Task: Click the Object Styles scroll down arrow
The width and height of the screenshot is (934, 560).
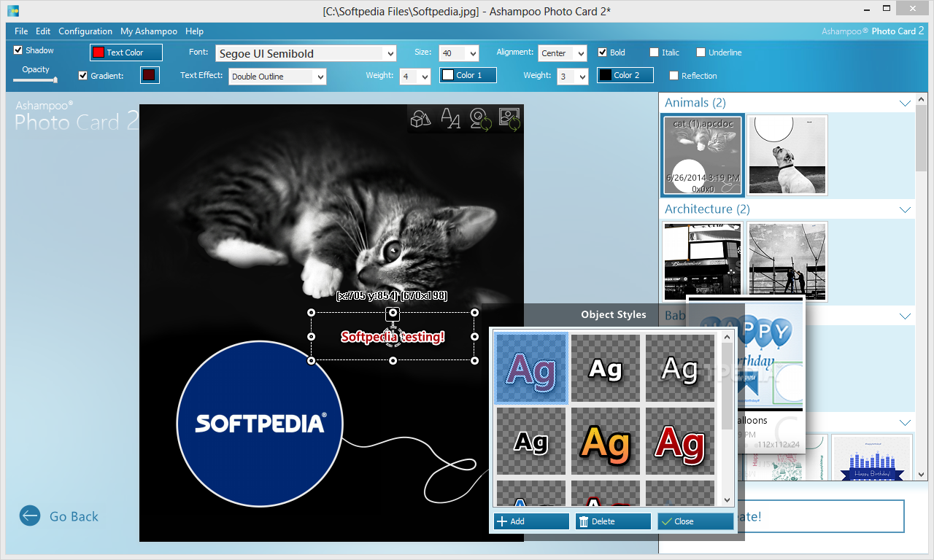Action: (727, 500)
